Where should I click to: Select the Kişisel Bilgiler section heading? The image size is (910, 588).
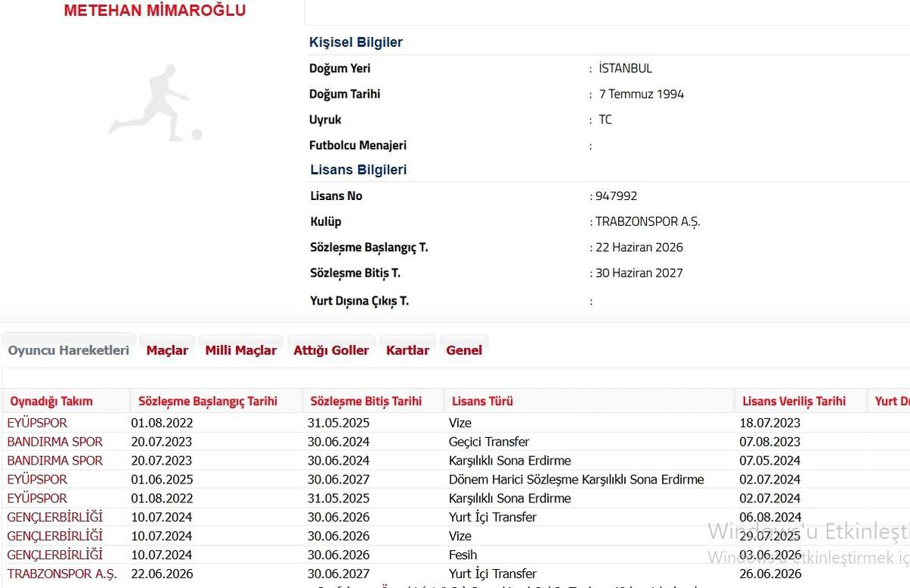(356, 42)
